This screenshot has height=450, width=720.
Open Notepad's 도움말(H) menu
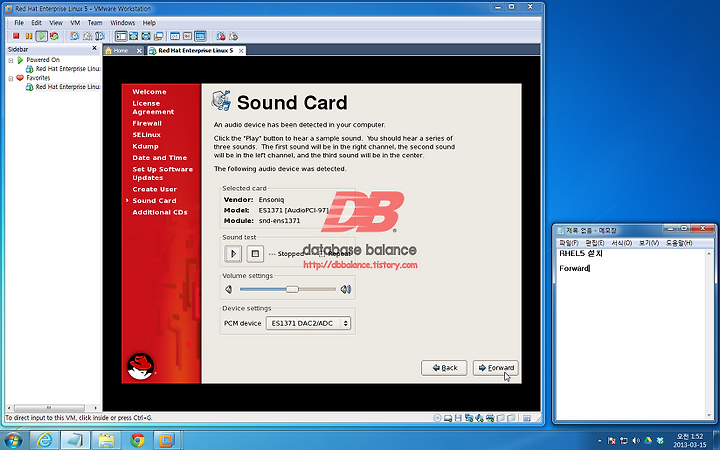point(679,243)
